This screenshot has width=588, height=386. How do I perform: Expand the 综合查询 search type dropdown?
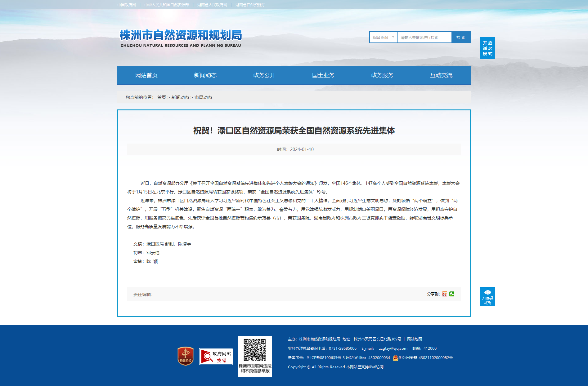coord(384,37)
